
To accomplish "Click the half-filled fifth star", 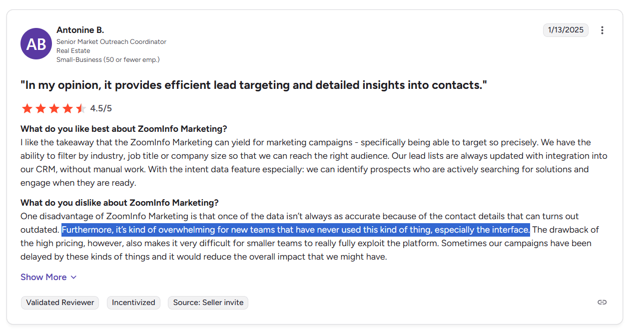I will 81,108.
